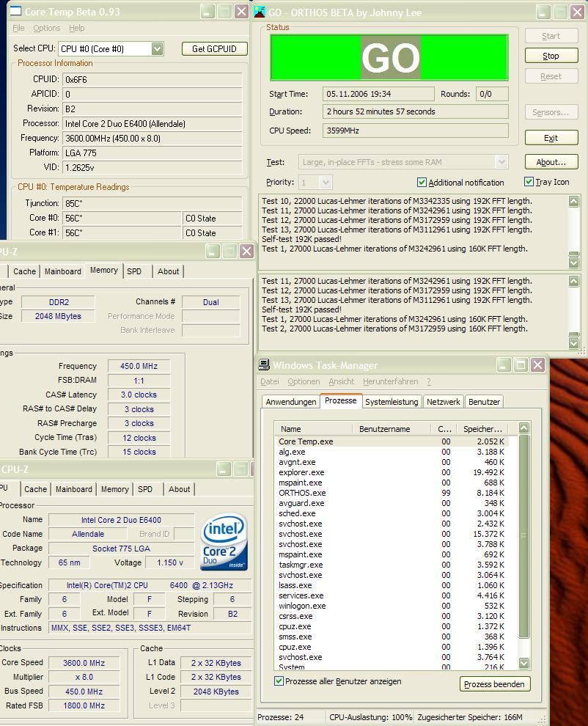Viewport: 588px width, 726px height.
Task: Select ORTHOS.exe in process list
Action: [392, 493]
